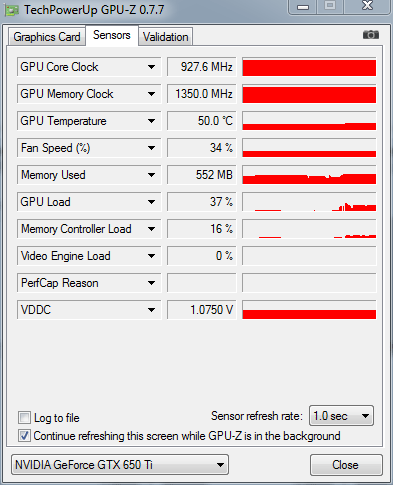Expand the Fan Speed (%) dropdown

point(151,148)
